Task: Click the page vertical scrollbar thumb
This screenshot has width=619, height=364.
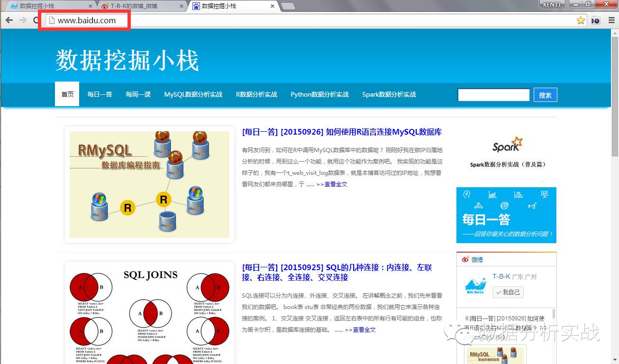Action: pyautogui.click(x=615, y=96)
